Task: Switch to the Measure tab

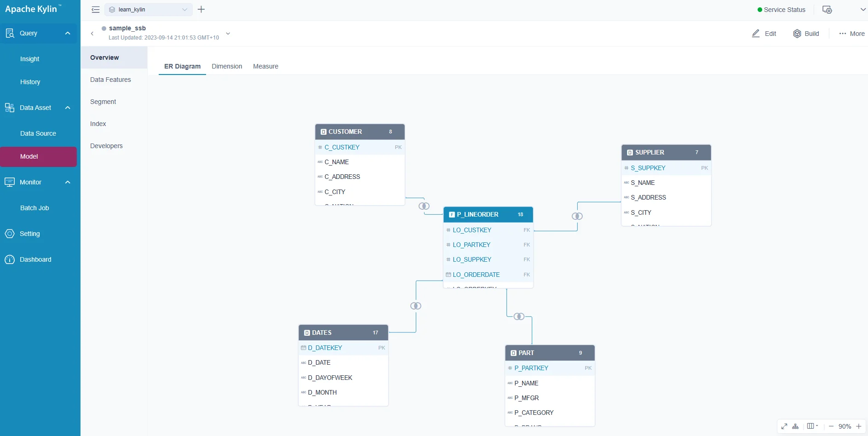Action: click(265, 66)
